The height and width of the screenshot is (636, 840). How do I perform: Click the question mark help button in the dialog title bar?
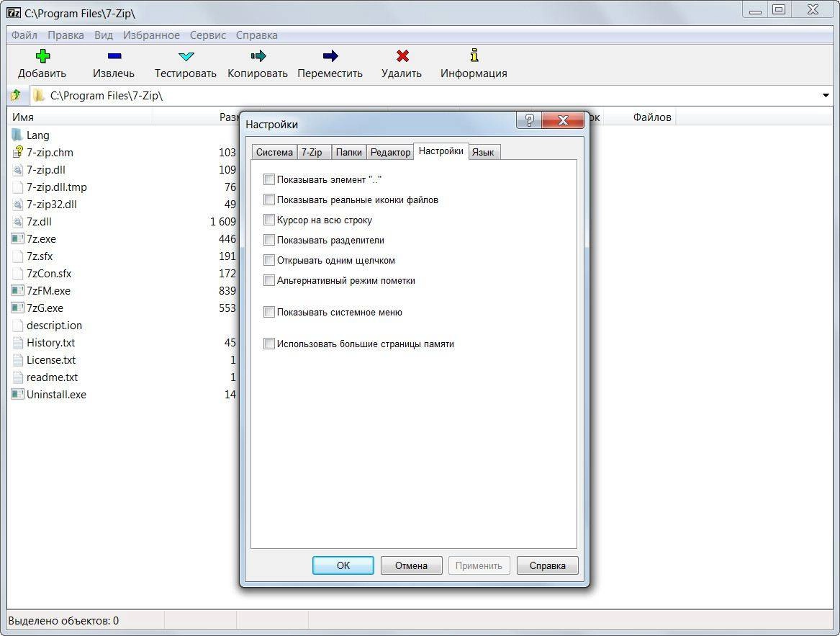529,120
